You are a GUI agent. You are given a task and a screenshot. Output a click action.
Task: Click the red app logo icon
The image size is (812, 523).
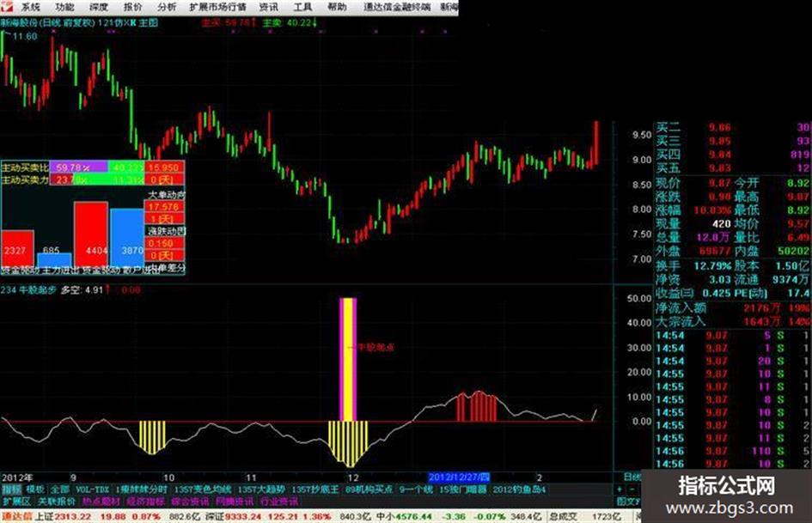[x=7, y=6]
